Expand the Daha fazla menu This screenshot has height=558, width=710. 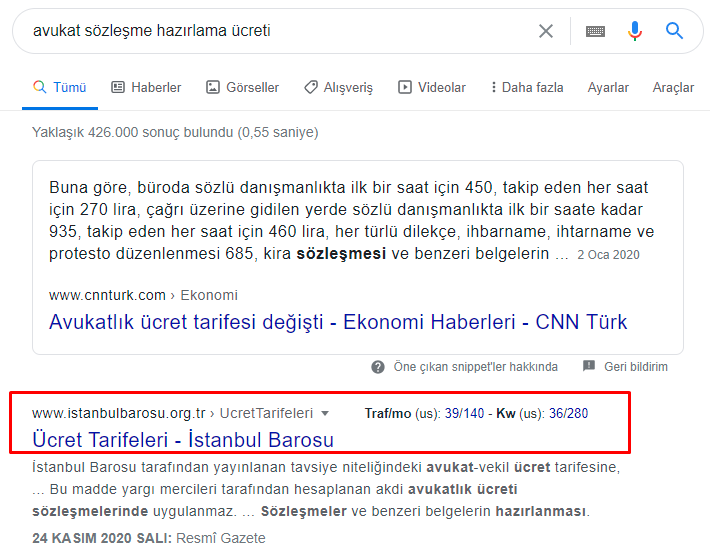coord(527,87)
